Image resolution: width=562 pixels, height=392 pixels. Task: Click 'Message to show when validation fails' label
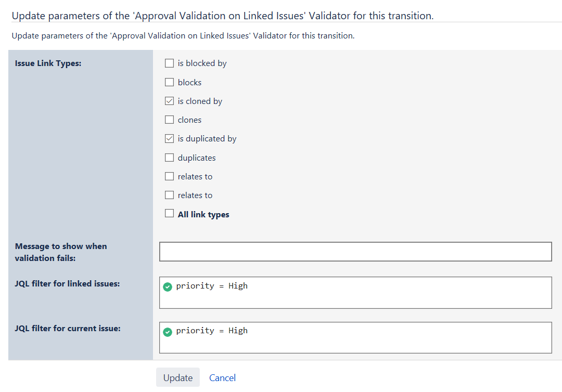pos(60,252)
